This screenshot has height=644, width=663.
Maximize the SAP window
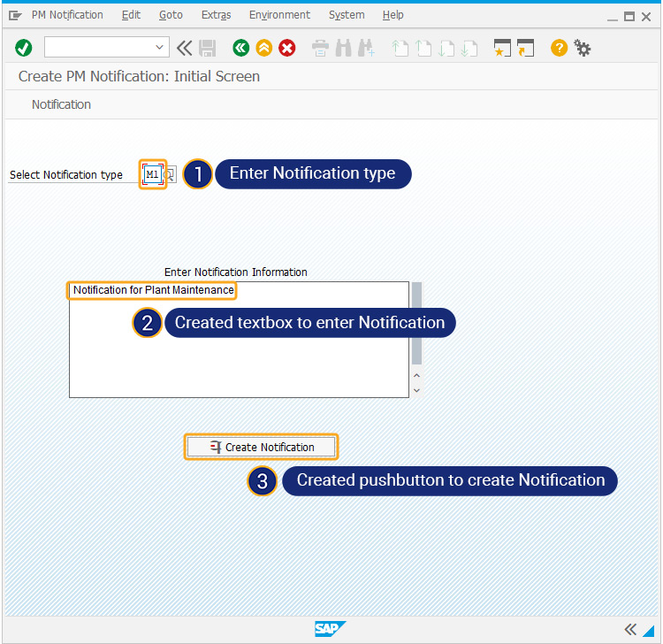629,17
